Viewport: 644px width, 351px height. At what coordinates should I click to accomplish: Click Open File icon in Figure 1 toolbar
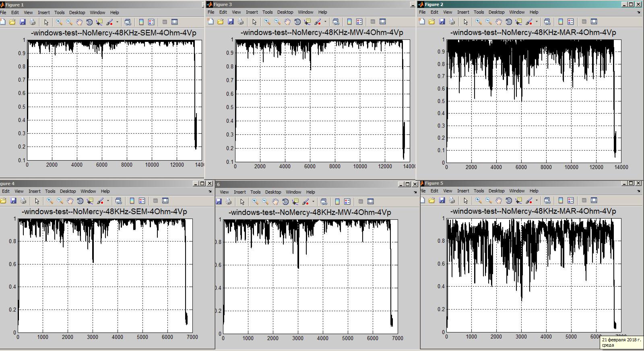(12, 22)
